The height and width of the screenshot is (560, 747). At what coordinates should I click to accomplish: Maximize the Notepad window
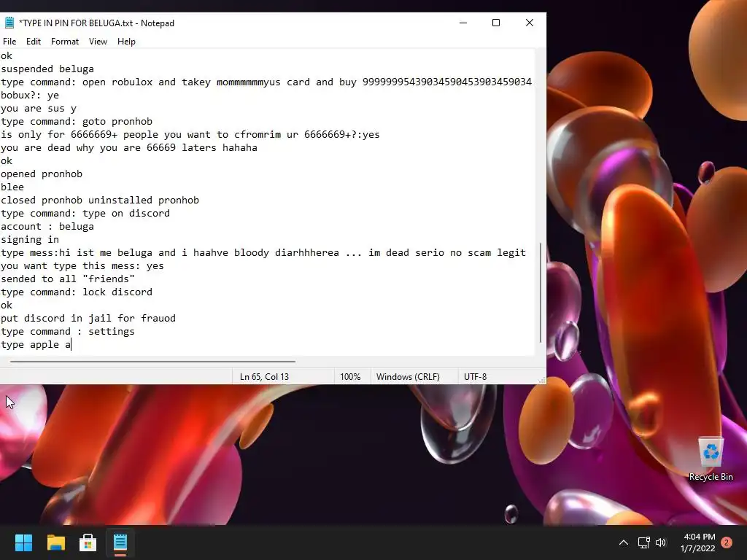496,23
